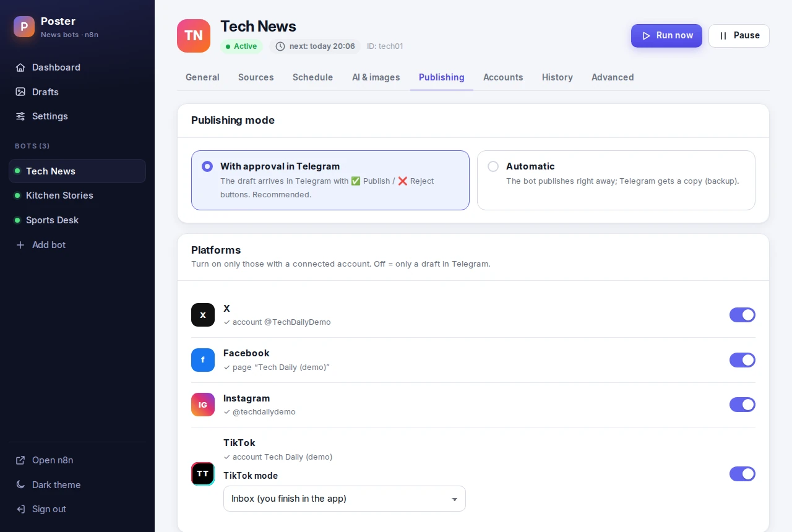Viewport: 792px width, 532px height.
Task: Click the plus icon beside Add bot
Action: click(20, 245)
